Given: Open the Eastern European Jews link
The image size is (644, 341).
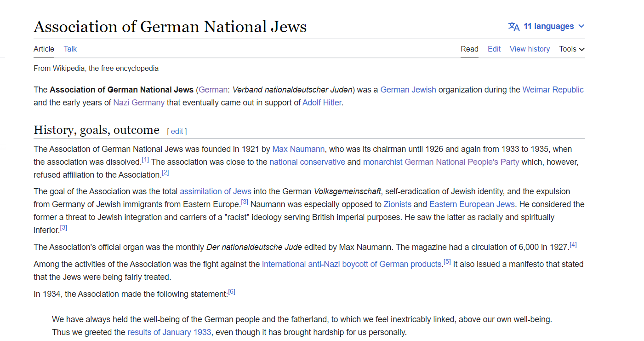Looking at the screenshot, I should (472, 204).
